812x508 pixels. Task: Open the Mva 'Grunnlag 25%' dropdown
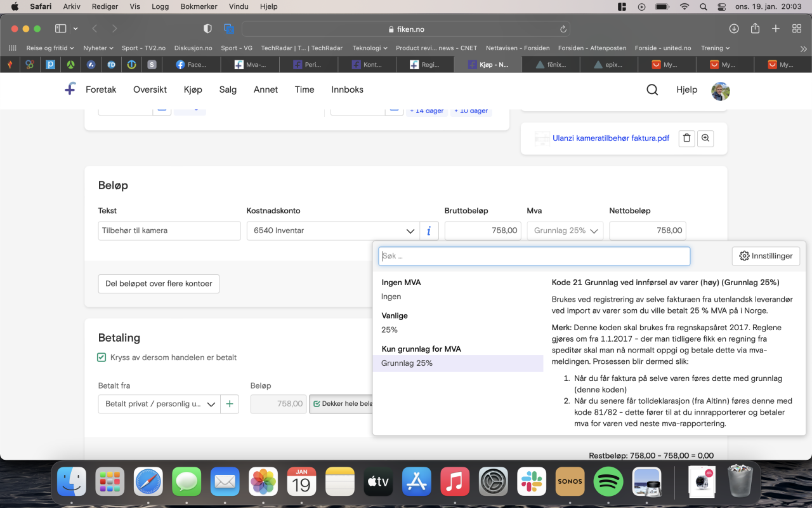click(x=565, y=231)
